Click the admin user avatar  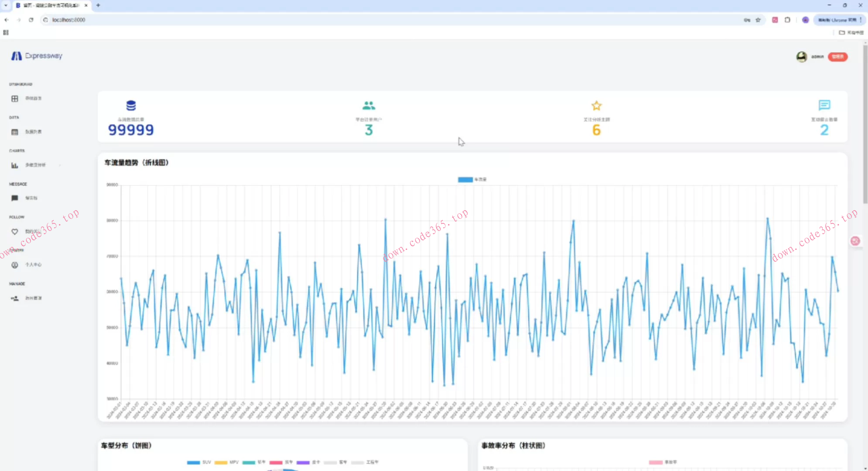click(801, 57)
